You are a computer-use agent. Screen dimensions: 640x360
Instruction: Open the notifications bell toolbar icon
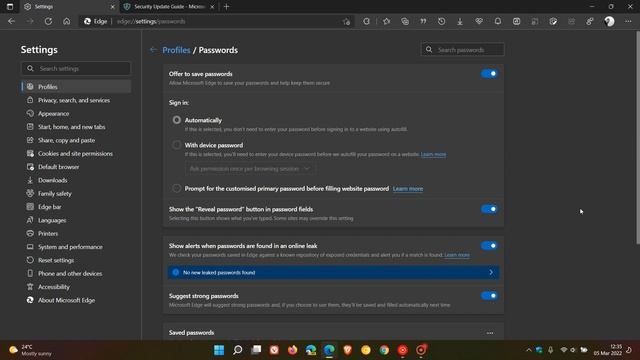click(x=498, y=21)
